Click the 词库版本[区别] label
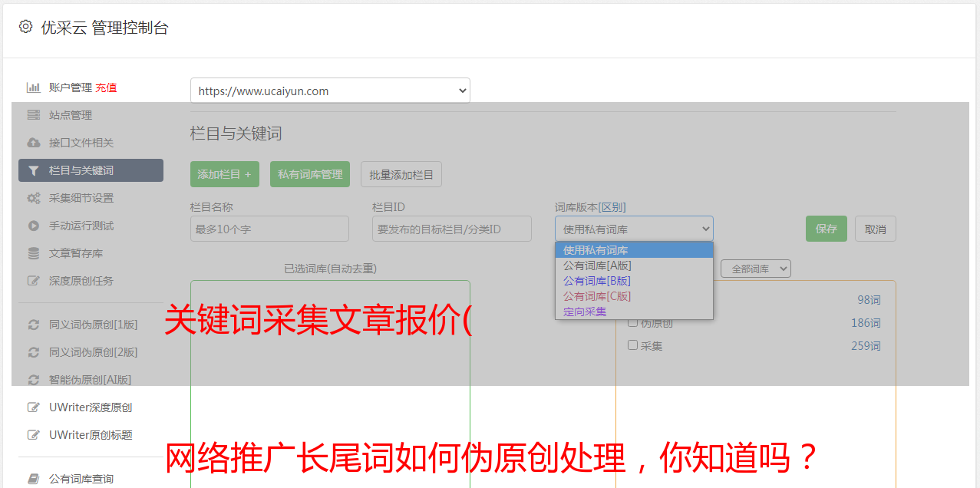Screen dimensions: 980x488 coord(590,207)
